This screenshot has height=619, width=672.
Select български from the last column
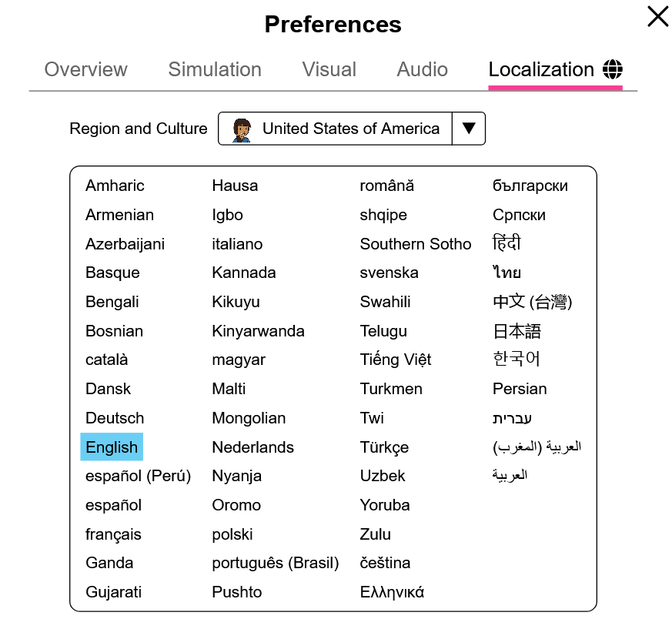(x=530, y=186)
